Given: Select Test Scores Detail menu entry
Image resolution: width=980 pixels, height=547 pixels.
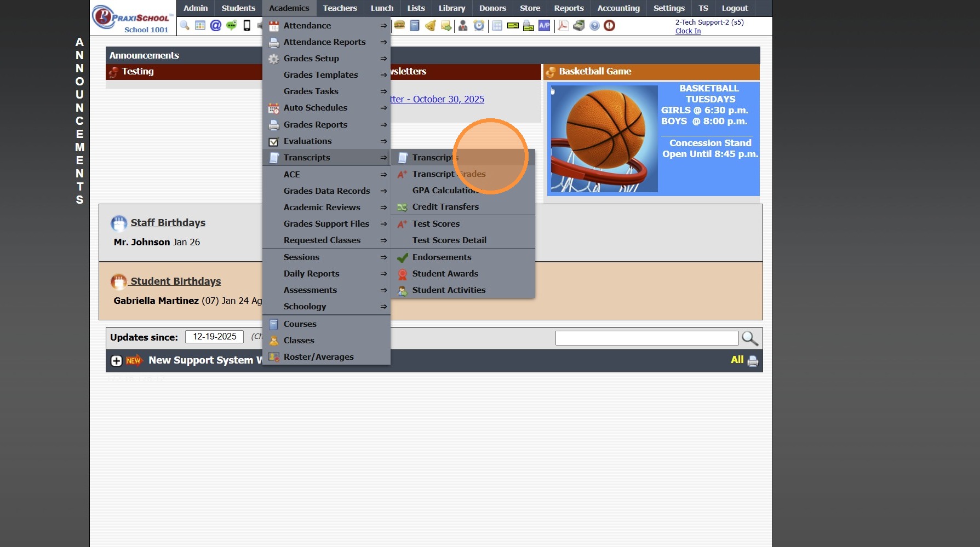Looking at the screenshot, I should coord(463,240).
